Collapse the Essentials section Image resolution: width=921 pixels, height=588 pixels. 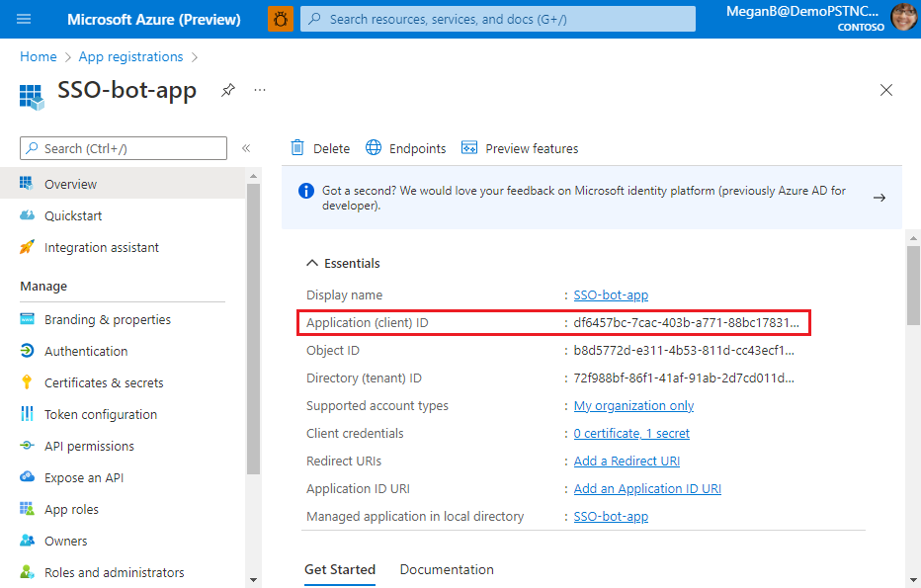310,263
